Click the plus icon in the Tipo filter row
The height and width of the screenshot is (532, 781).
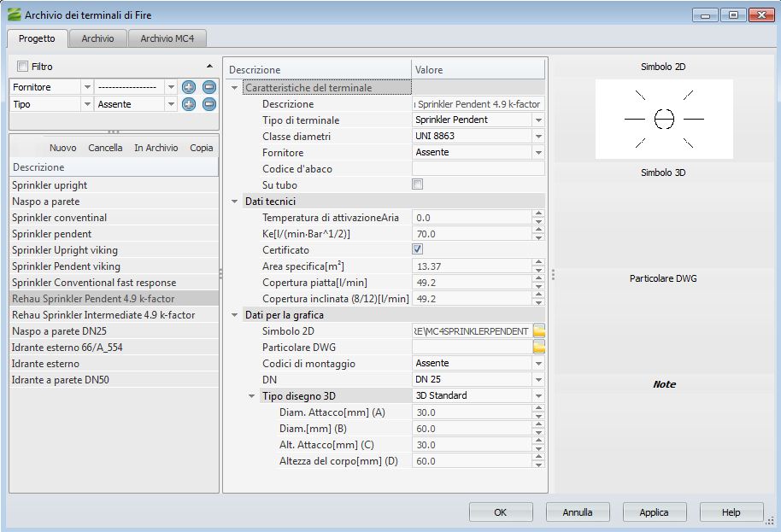189,104
